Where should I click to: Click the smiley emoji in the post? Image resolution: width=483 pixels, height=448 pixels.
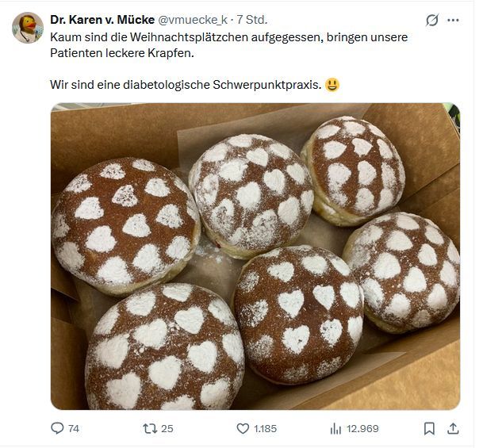coord(332,85)
